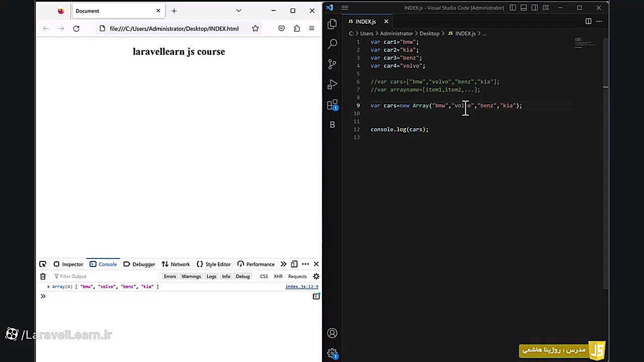644x362 pixels.
Task: Click the VS Code editor vertical scrollbar
Action: coord(605,163)
